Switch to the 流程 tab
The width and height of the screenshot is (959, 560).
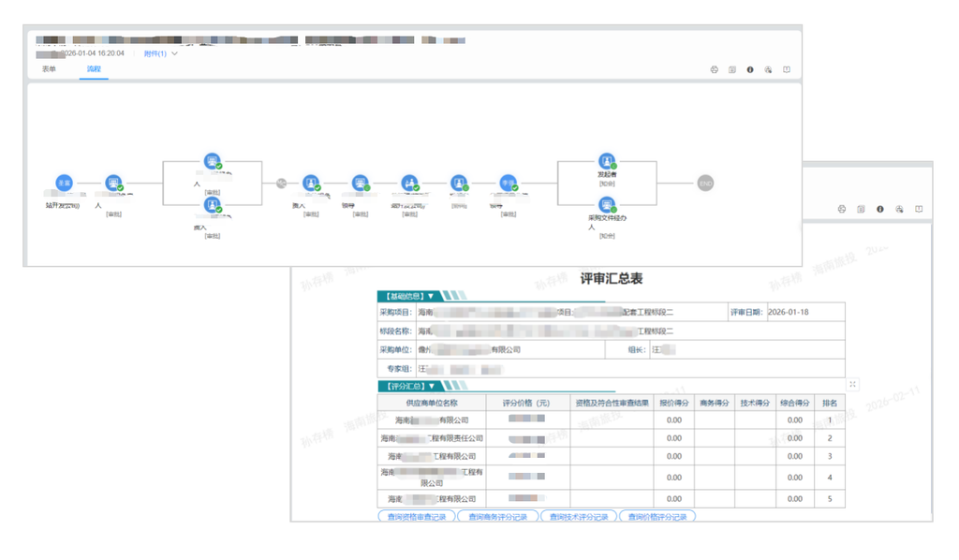[94, 69]
